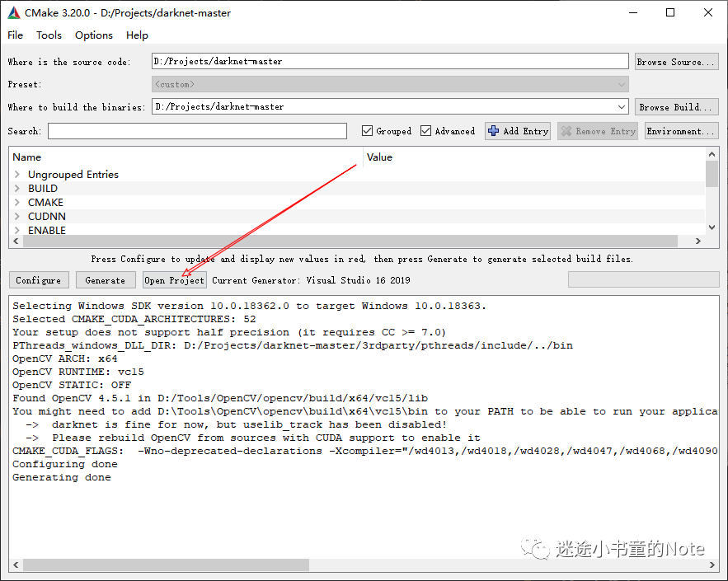Click the 'Configuring done' log line
The height and width of the screenshot is (581, 728).
tap(65, 465)
